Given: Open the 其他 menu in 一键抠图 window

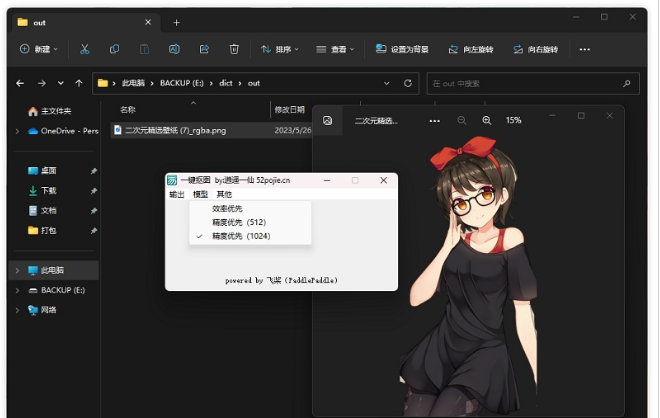Looking at the screenshot, I should 224,194.
